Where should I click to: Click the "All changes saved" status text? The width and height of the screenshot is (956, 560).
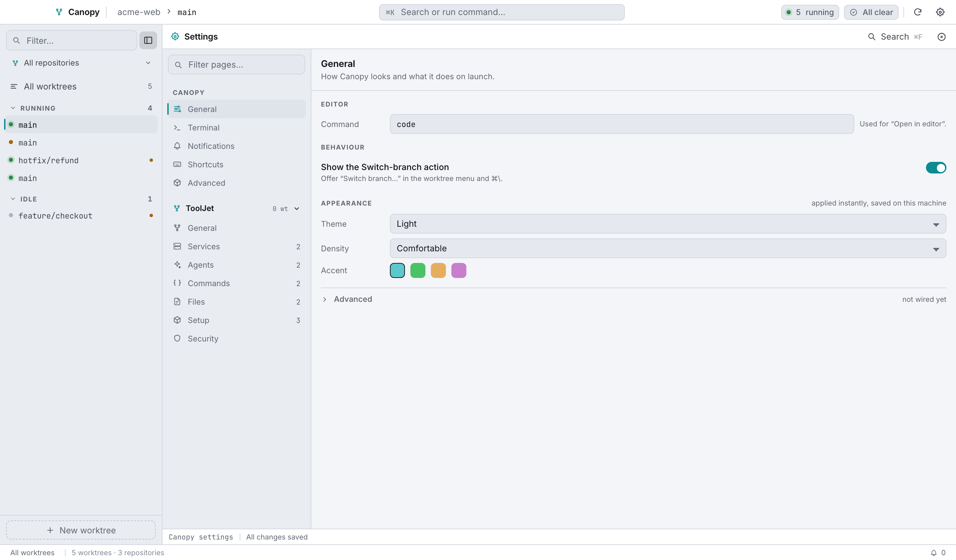(x=277, y=537)
